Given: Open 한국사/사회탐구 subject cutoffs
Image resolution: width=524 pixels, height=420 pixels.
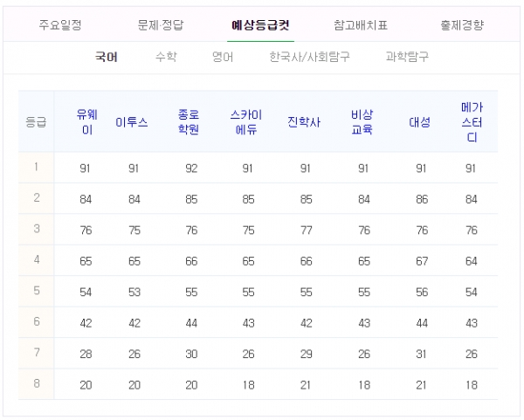Looking at the screenshot, I should pos(309,58).
